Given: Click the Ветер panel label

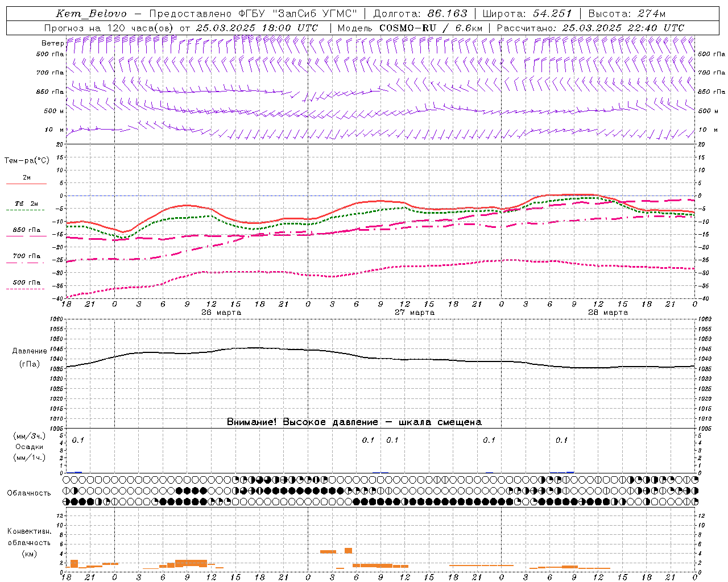Looking at the screenshot, I should 52,43.
